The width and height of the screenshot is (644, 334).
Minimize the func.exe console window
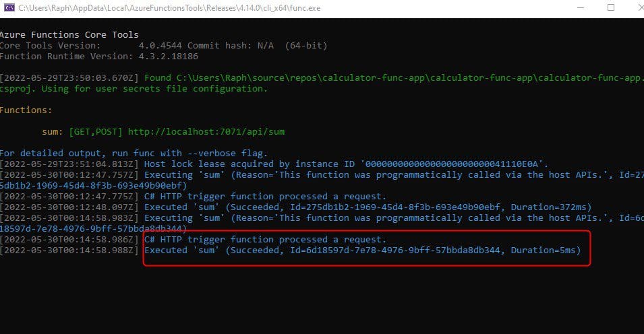[x=581, y=8]
